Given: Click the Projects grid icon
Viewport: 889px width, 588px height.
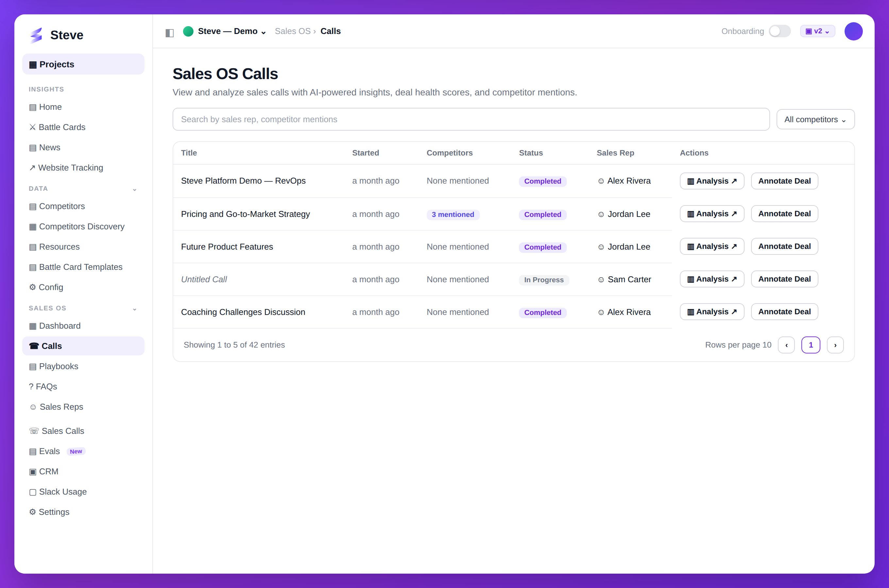Looking at the screenshot, I should (x=33, y=65).
